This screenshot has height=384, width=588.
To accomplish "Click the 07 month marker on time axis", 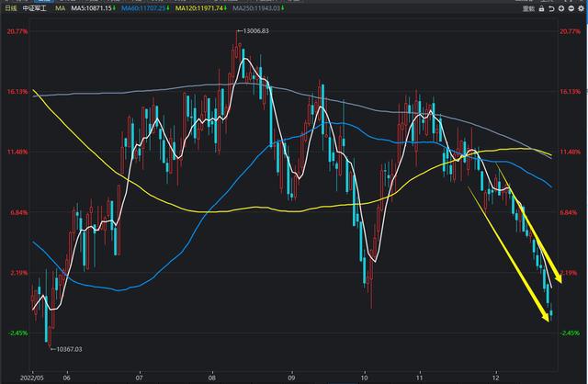I will (x=140, y=378).
